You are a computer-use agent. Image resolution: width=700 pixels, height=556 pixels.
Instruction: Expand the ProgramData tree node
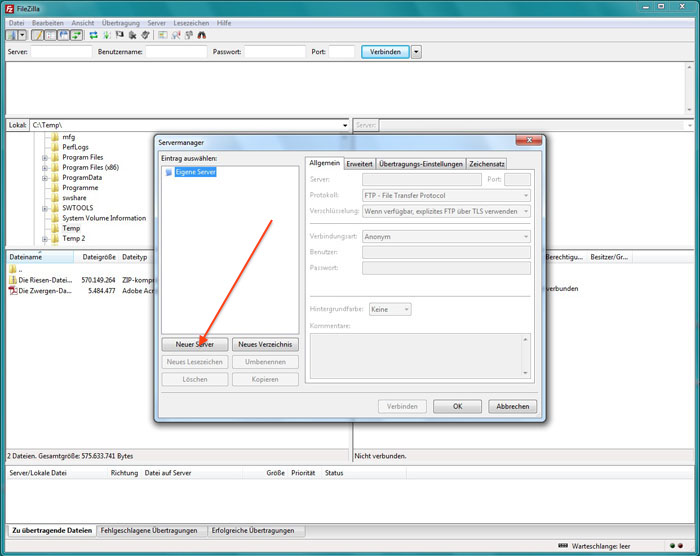tap(45, 178)
